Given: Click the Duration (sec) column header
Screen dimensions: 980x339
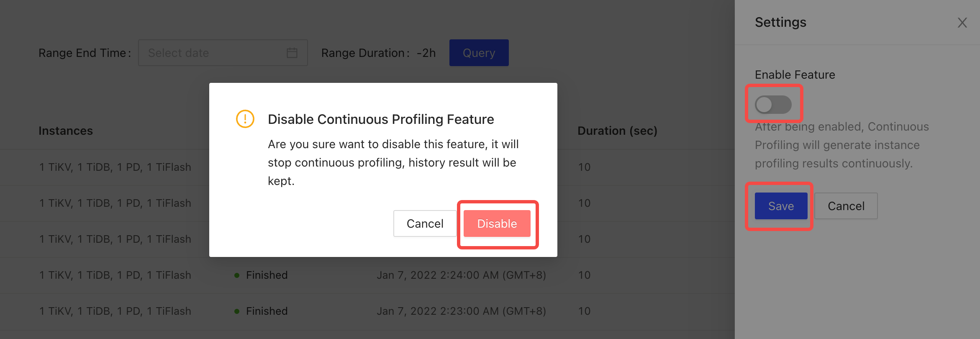Looking at the screenshot, I should click(x=617, y=131).
